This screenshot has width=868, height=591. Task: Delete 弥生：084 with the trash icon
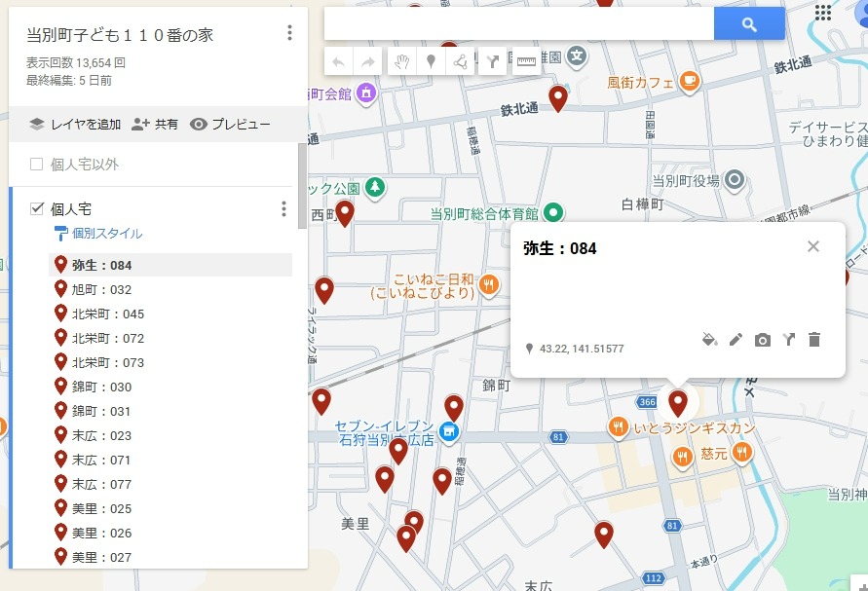tap(814, 341)
